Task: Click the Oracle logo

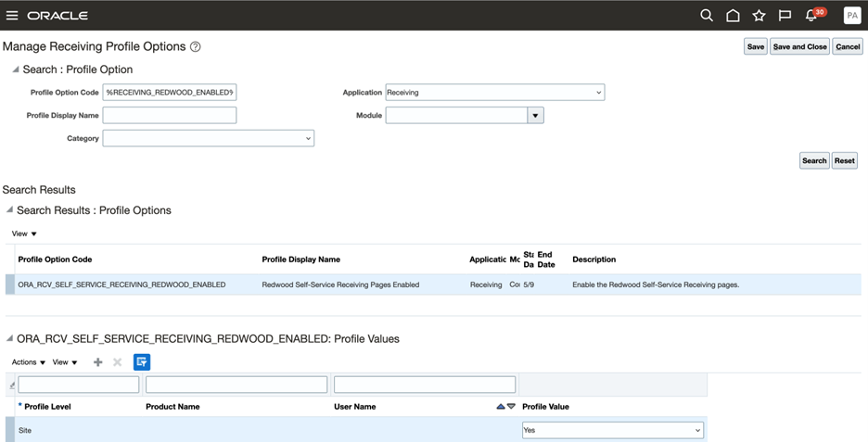Action: coord(57,16)
